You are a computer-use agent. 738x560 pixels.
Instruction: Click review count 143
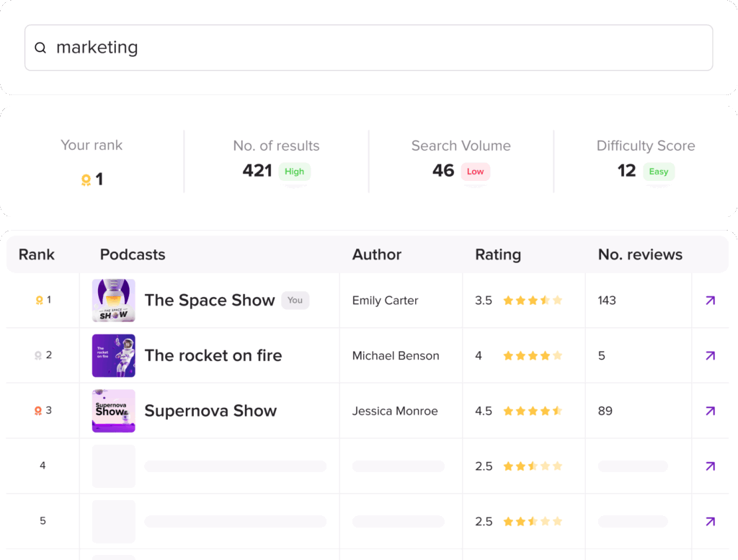click(607, 301)
